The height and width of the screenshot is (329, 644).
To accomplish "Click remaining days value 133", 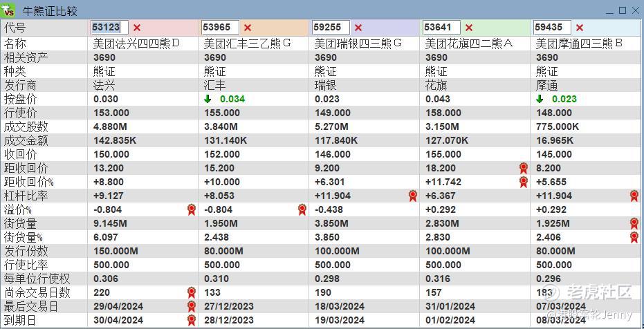I will point(212,292).
